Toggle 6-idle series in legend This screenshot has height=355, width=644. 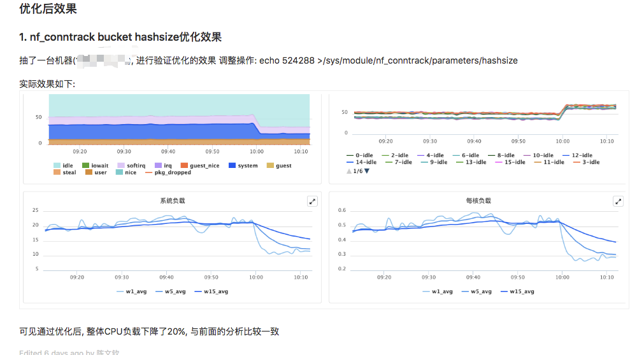pos(466,155)
